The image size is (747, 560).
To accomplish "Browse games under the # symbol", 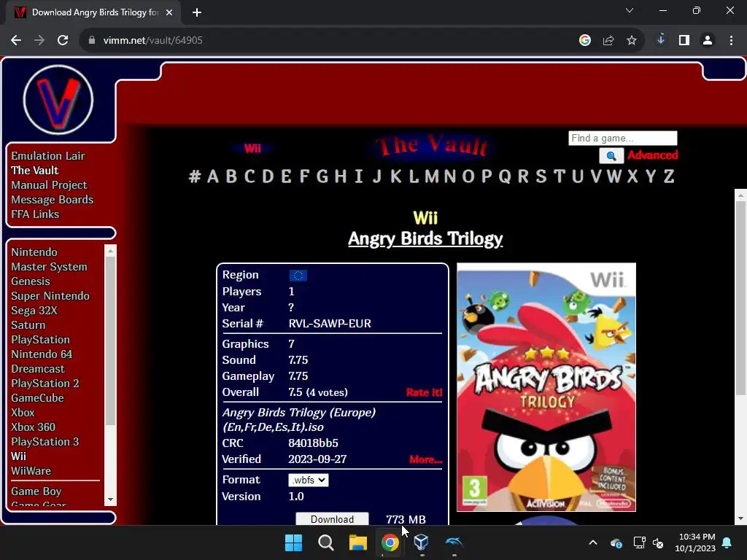I will click(194, 176).
